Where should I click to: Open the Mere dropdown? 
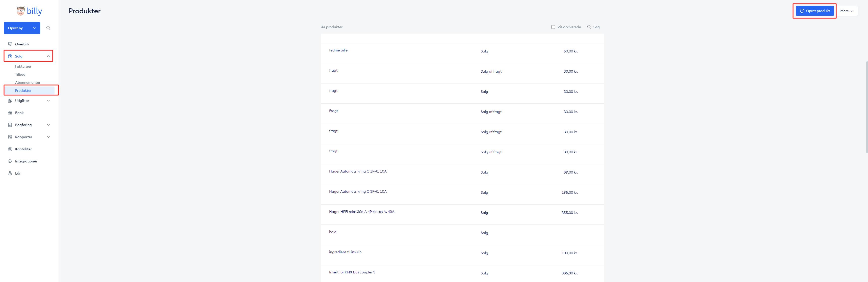tap(847, 11)
